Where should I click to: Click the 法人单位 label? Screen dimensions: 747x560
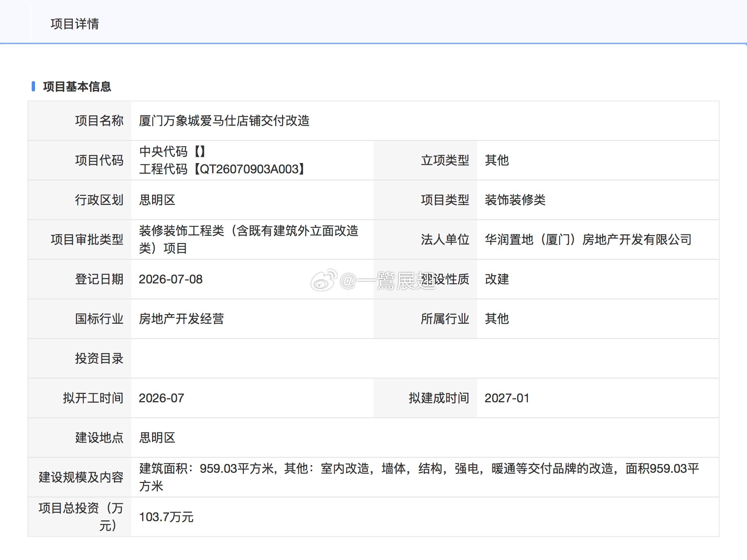coord(445,240)
